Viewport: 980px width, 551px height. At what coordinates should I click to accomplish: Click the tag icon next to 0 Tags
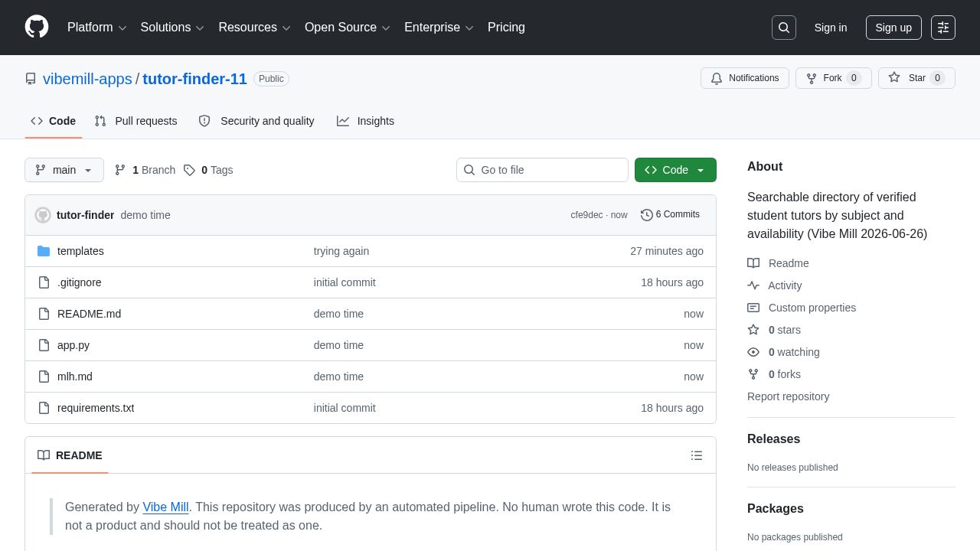[189, 170]
